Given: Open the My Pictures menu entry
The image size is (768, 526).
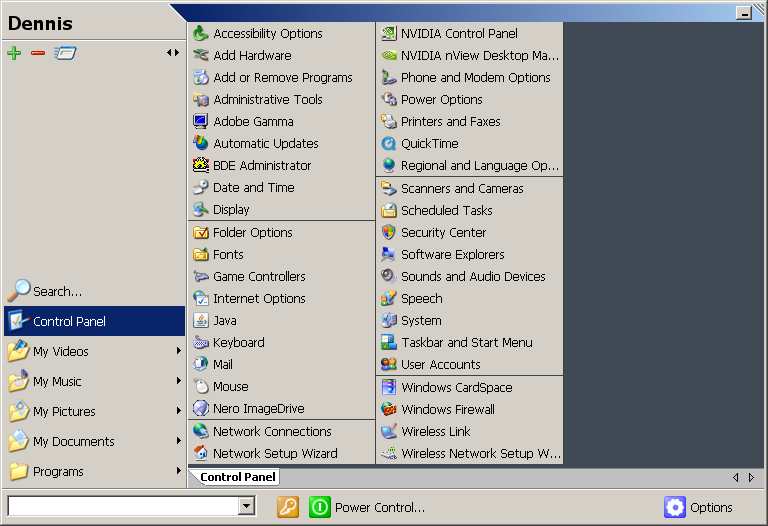Looking at the screenshot, I should (95, 411).
